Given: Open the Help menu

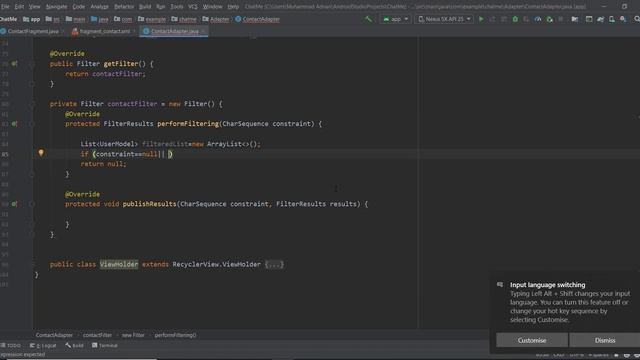Looking at the screenshot, I should (233, 7).
